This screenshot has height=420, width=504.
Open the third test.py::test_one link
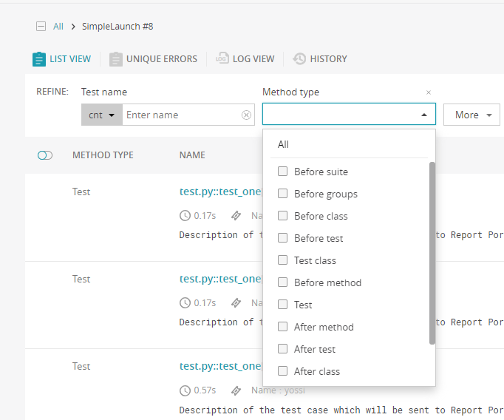[x=221, y=366]
